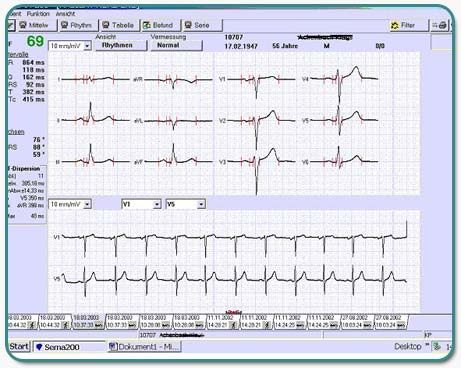
Task: Select the 162 ms interval value
Action: pyautogui.click(x=33, y=77)
